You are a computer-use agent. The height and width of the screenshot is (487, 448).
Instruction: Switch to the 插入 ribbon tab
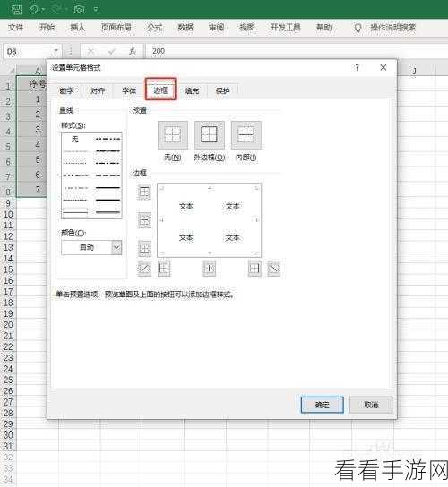[77, 28]
